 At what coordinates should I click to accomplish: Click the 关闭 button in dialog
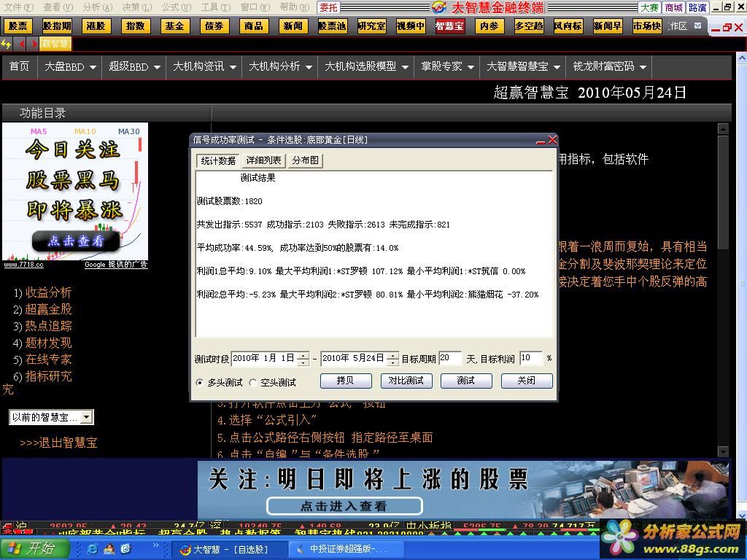[x=527, y=381]
